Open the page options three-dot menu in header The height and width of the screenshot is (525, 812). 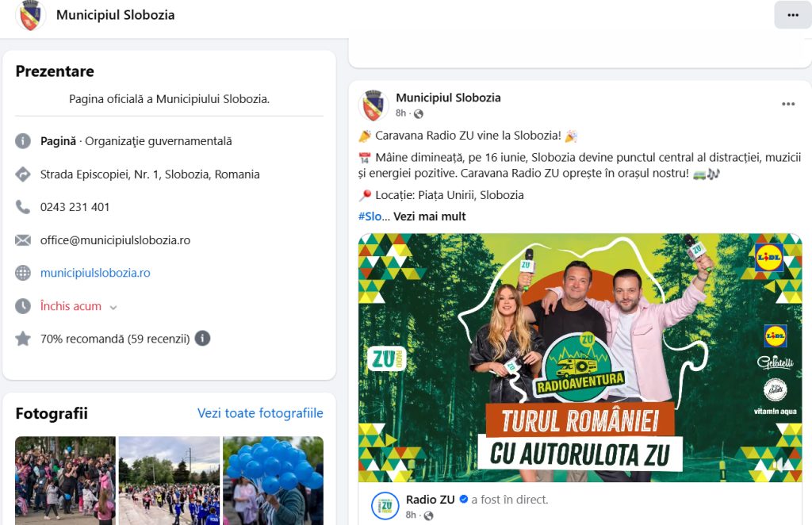tap(793, 15)
